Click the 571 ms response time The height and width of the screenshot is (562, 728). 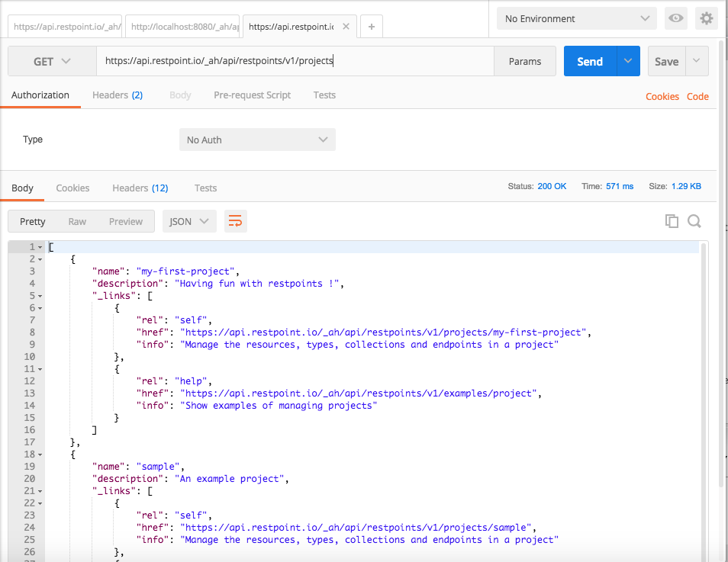tap(620, 186)
